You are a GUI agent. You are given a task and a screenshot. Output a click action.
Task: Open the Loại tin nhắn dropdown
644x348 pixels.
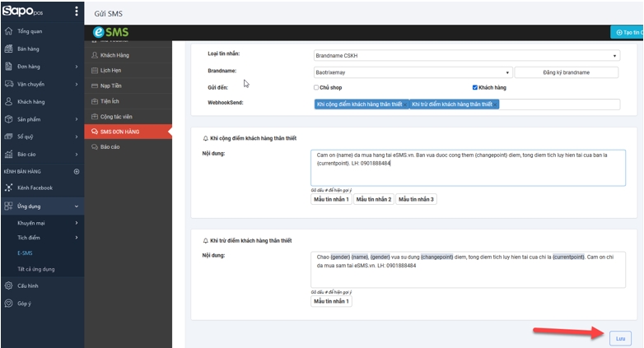pyautogui.click(x=467, y=55)
